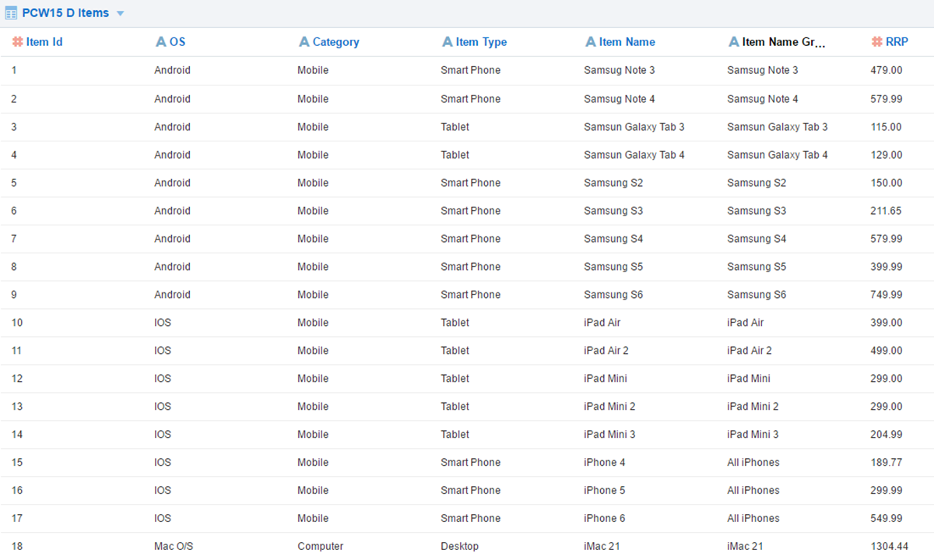Click All iPhones in the iPhone 5 row
This screenshot has width=934, height=560.
753,491
